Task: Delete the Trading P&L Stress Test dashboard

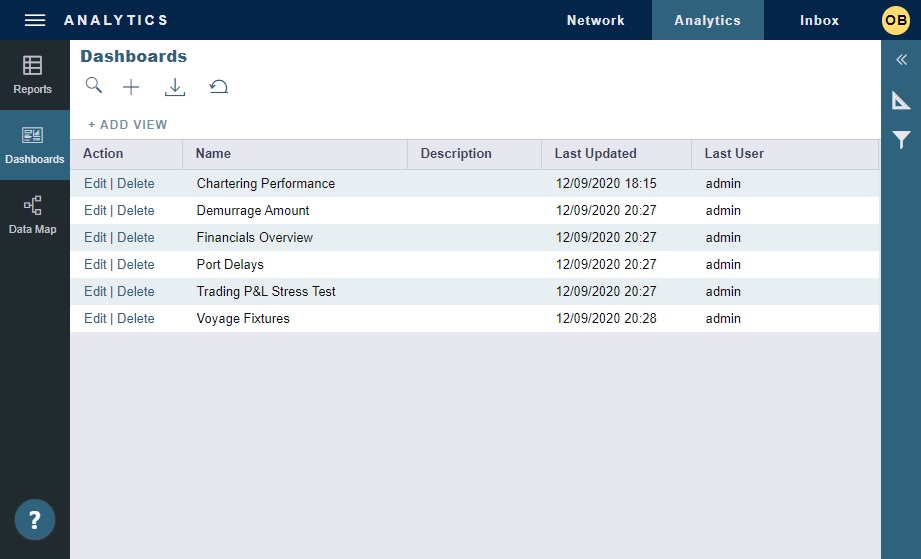Action: coord(136,292)
